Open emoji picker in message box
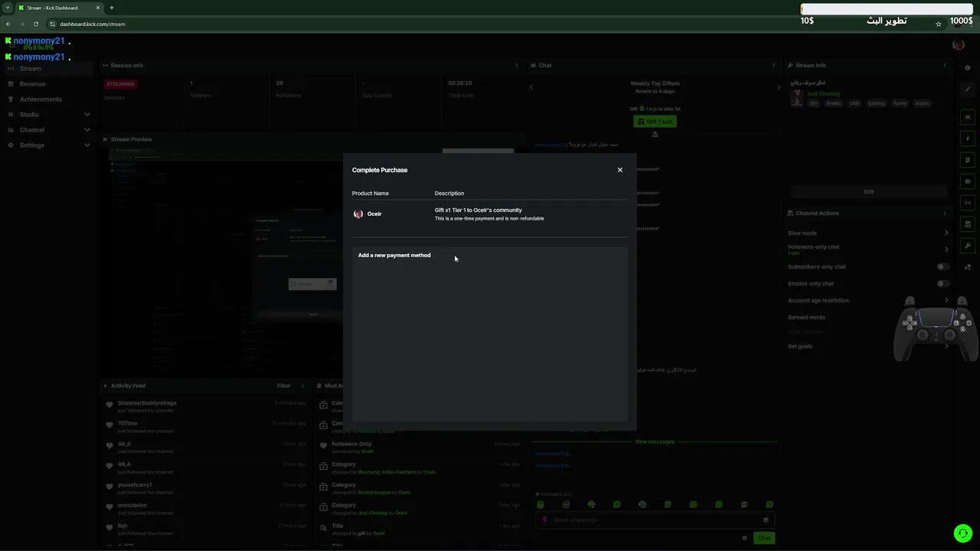 tap(766, 520)
